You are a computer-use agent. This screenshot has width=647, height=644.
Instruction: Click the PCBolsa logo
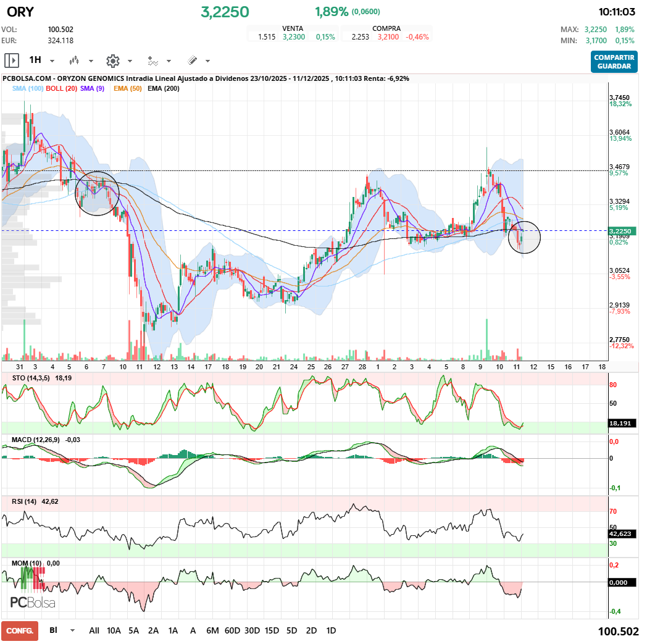pos(33,602)
